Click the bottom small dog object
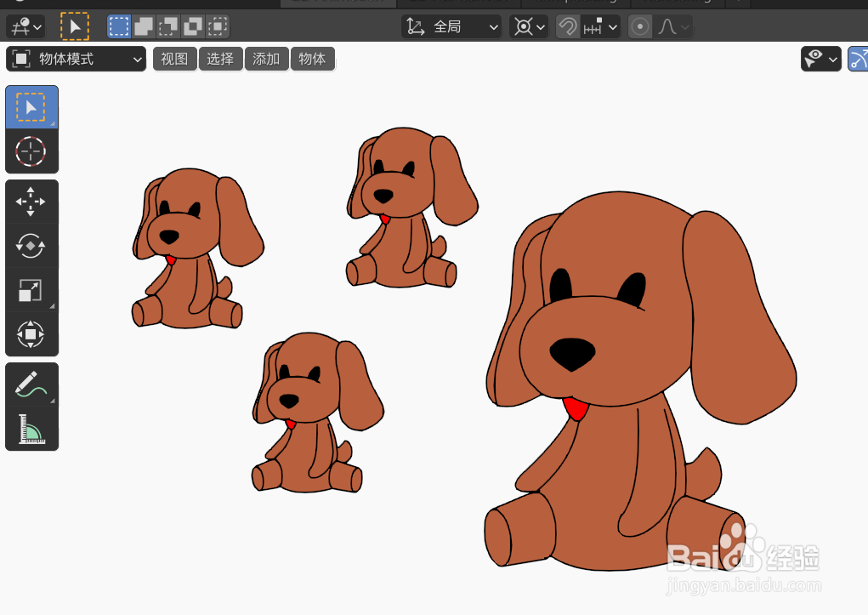 316,413
